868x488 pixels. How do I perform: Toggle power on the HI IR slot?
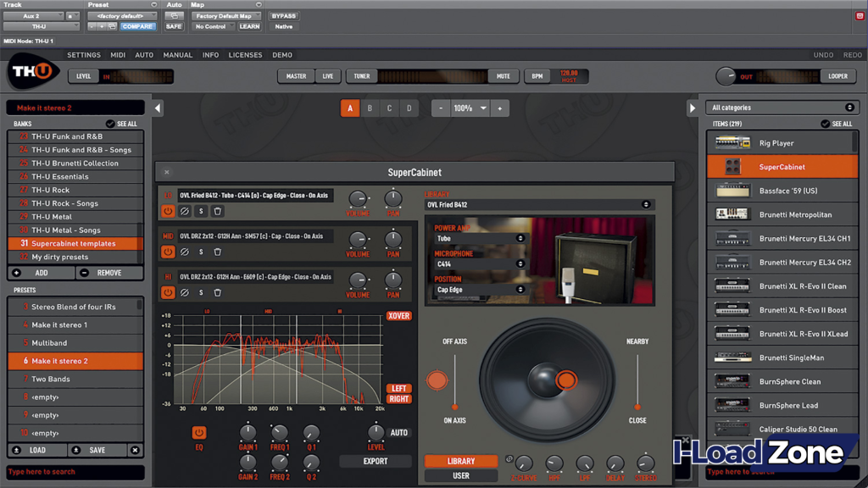168,292
